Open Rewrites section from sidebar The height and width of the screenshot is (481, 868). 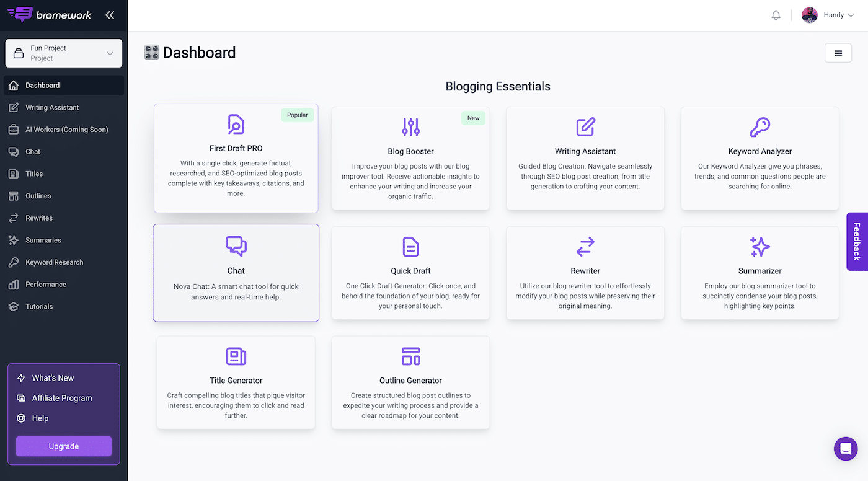(x=64, y=218)
